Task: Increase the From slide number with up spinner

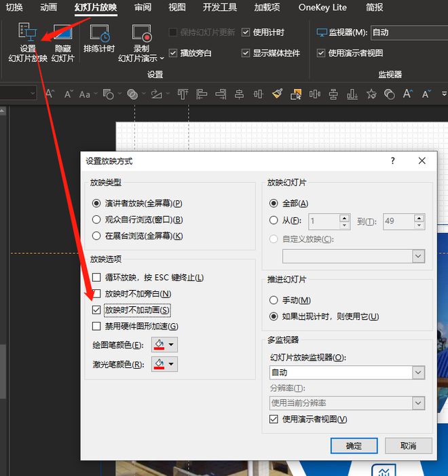Action: 344,218
